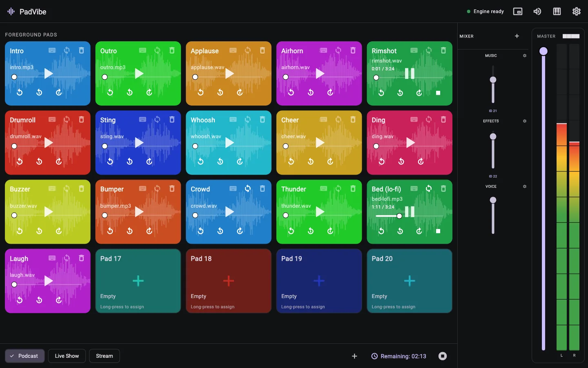The width and height of the screenshot is (588, 368).
Task: Click the VOICE channel fader knob
Action: click(x=493, y=200)
